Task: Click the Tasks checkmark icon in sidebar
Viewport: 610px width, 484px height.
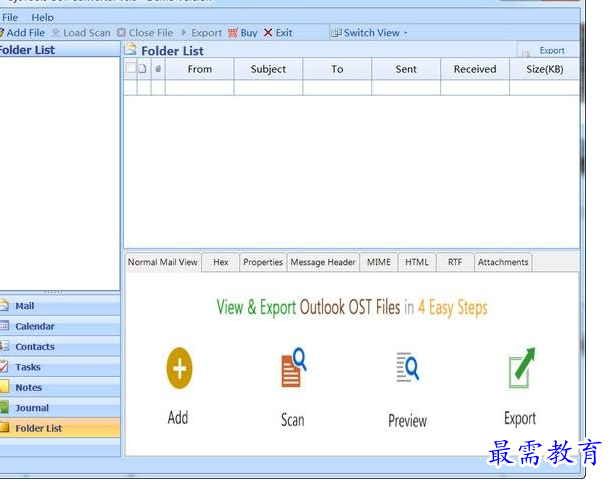Action: tap(4, 367)
